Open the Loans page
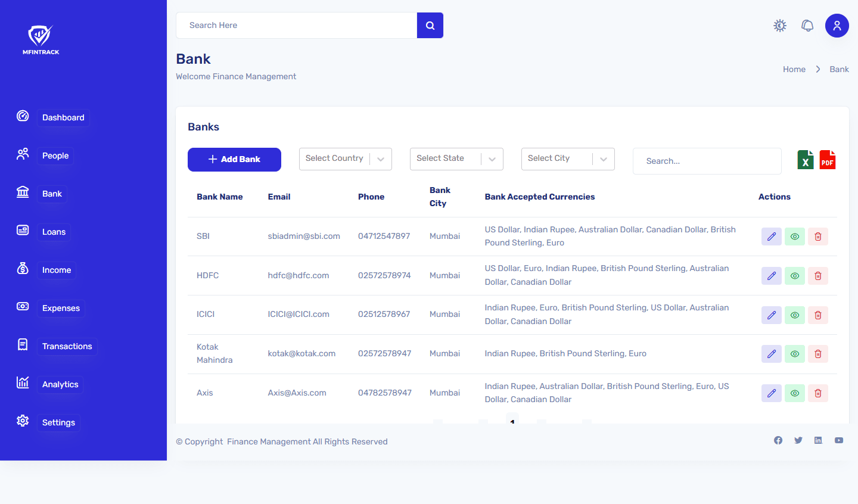The height and width of the screenshot is (504, 858). (54, 232)
